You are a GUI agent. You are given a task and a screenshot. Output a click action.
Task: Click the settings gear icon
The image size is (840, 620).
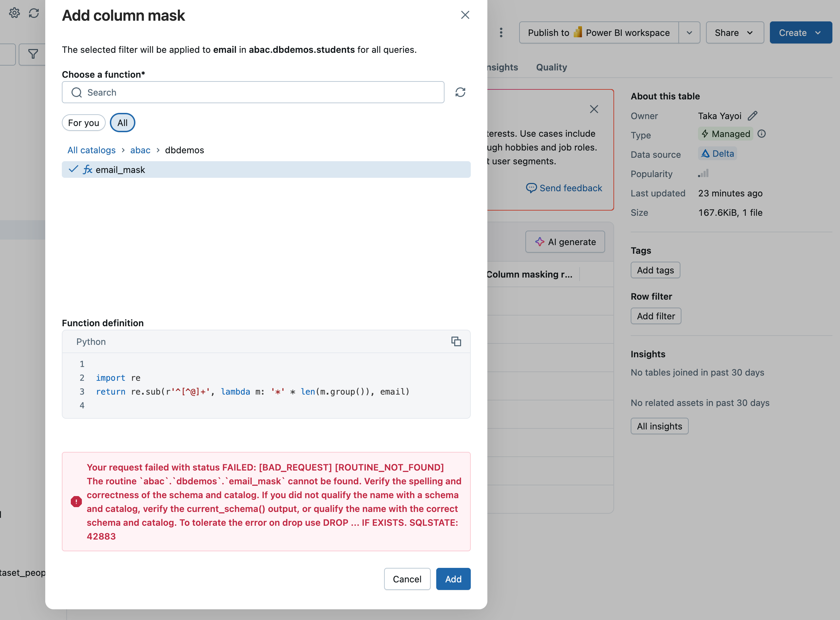[14, 13]
